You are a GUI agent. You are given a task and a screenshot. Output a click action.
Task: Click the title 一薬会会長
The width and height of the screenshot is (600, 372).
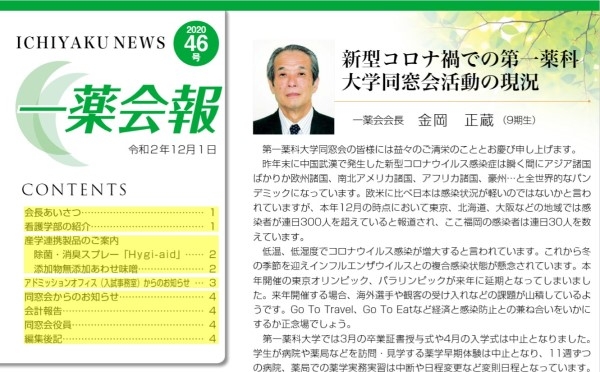(378, 121)
